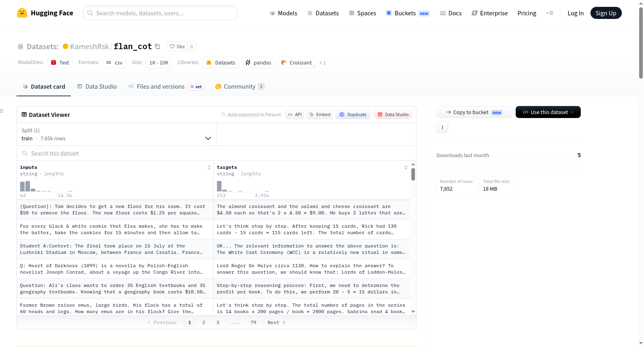The image size is (644, 347).
Task: Click the Log In link
Action: (575, 13)
